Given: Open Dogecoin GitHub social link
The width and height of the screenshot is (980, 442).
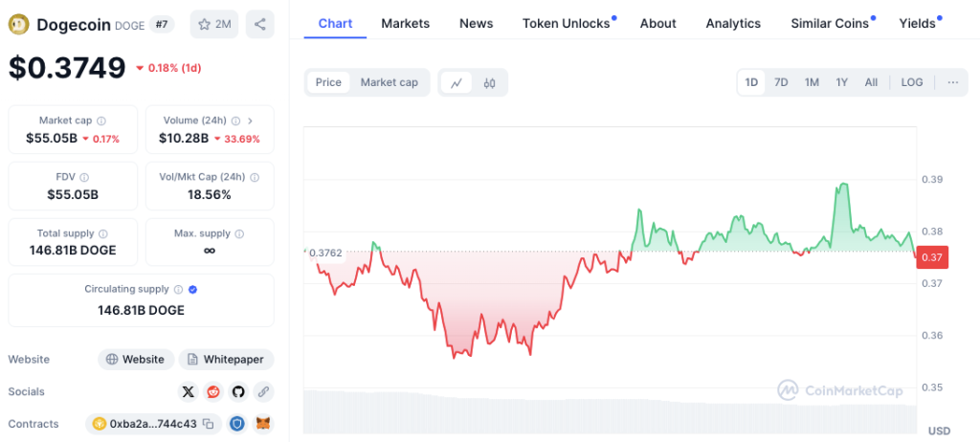Looking at the screenshot, I should (237, 392).
